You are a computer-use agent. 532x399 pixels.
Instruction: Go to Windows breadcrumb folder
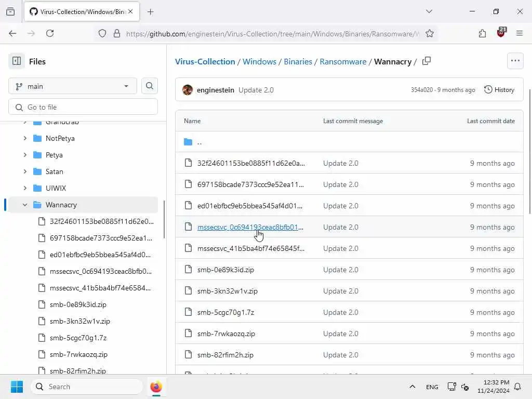point(259,61)
